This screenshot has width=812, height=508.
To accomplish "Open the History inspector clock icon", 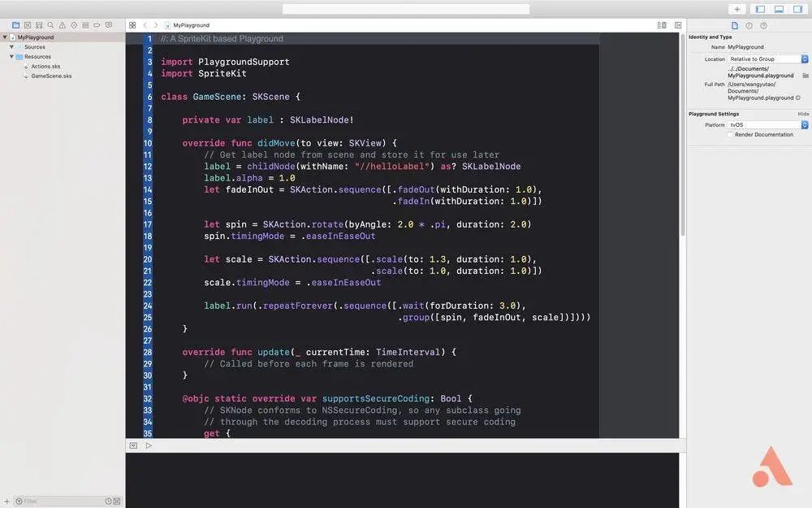I will tap(749, 25).
